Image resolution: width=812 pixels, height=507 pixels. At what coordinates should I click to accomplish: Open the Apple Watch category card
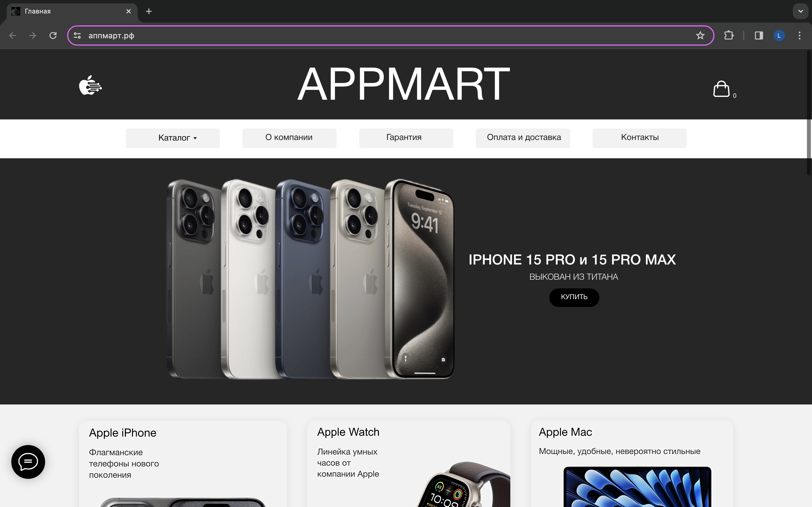[409, 464]
